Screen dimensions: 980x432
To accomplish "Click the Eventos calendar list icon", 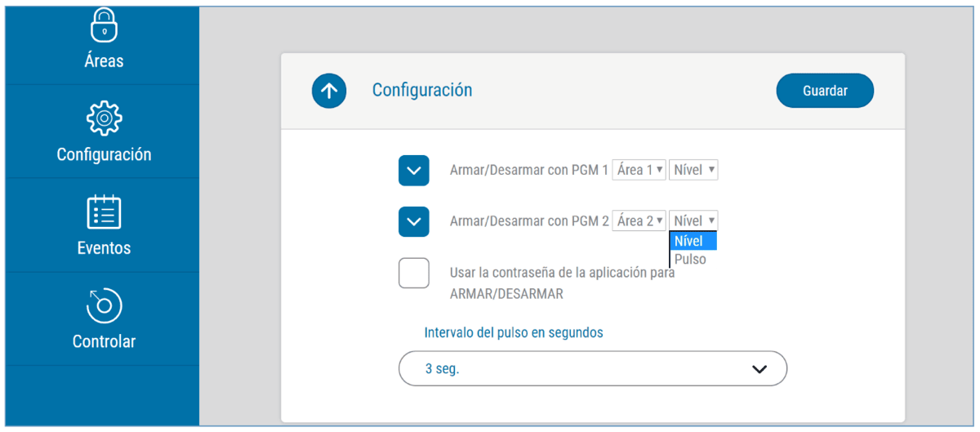I will (104, 212).
